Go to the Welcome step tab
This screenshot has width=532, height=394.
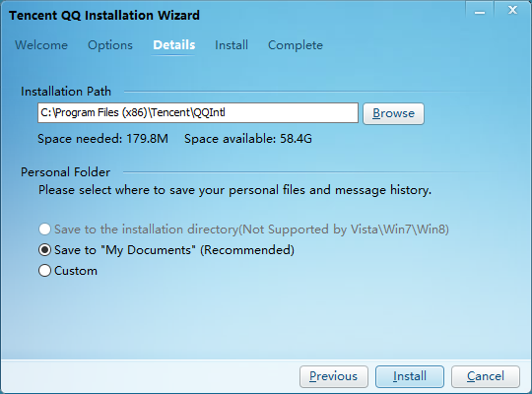[41, 45]
